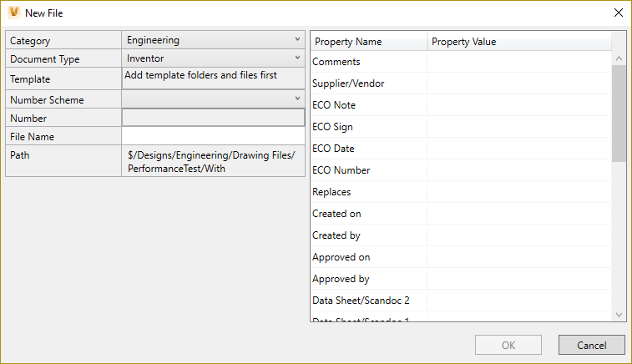The width and height of the screenshot is (632, 364).
Task: Close the New File dialog
Action: [x=618, y=13]
